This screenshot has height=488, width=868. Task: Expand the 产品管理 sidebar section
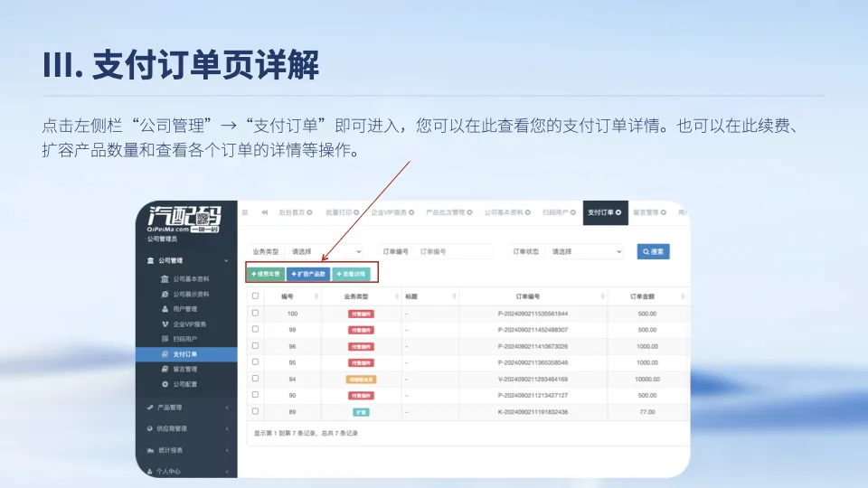point(188,408)
